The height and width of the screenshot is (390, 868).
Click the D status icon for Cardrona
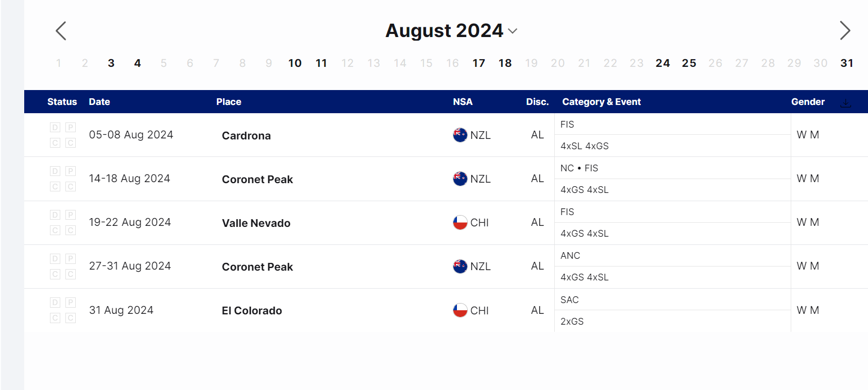pos(55,127)
